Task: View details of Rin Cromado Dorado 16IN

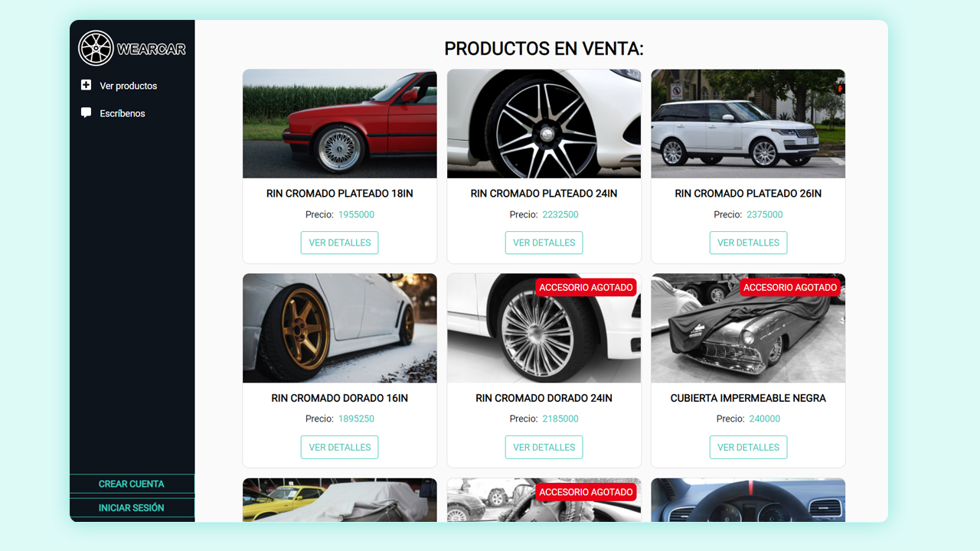Action: click(339, 447)
